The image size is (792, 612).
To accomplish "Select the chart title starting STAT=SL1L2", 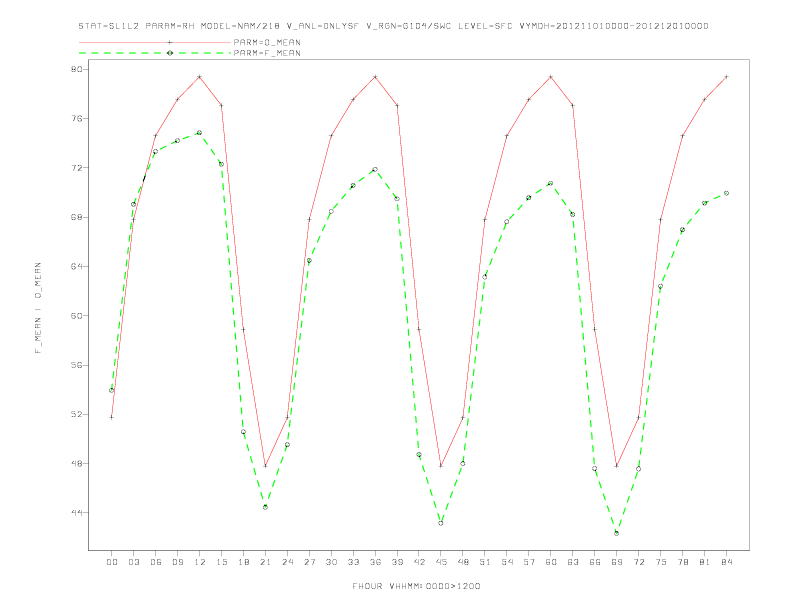I will pyautogui.click(x=393, y=26).
